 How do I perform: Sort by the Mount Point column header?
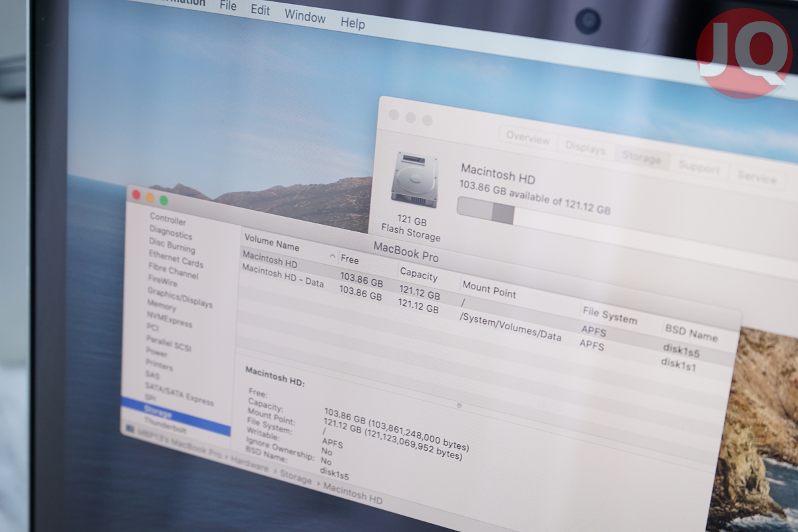pyautogui.click(x=489, y=290)
